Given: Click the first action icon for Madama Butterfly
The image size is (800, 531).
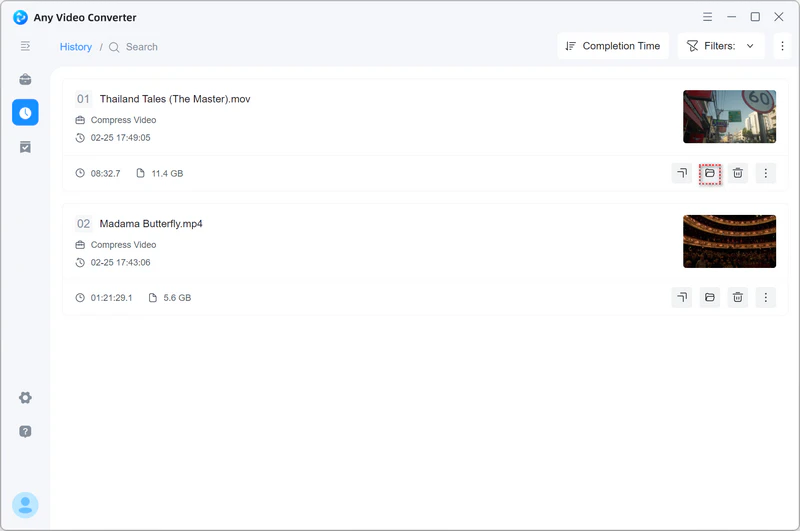Looking at the screenshot, I should [681, 297].
